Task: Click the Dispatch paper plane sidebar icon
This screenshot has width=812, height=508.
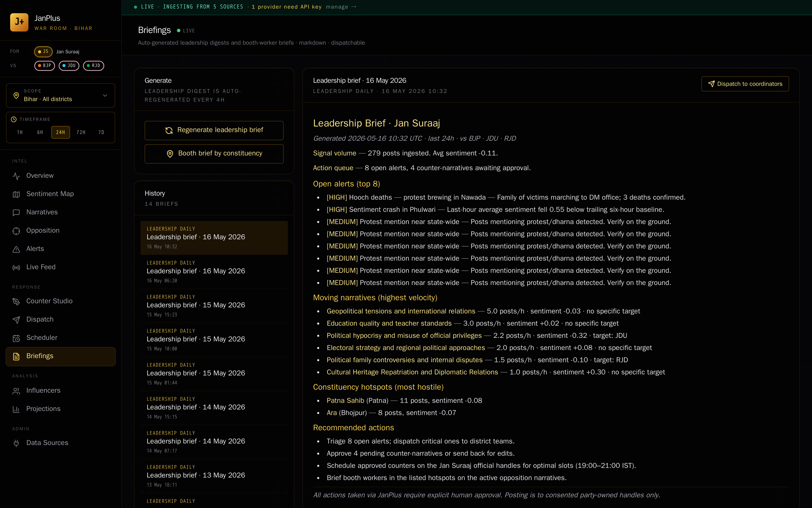Action: (16, 320)
